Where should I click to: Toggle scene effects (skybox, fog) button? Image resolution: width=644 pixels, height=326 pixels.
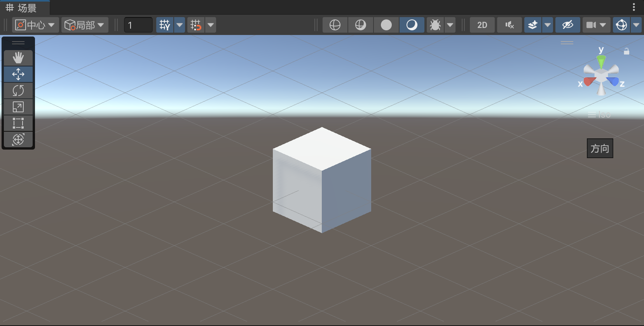click(x=533, y=25)
